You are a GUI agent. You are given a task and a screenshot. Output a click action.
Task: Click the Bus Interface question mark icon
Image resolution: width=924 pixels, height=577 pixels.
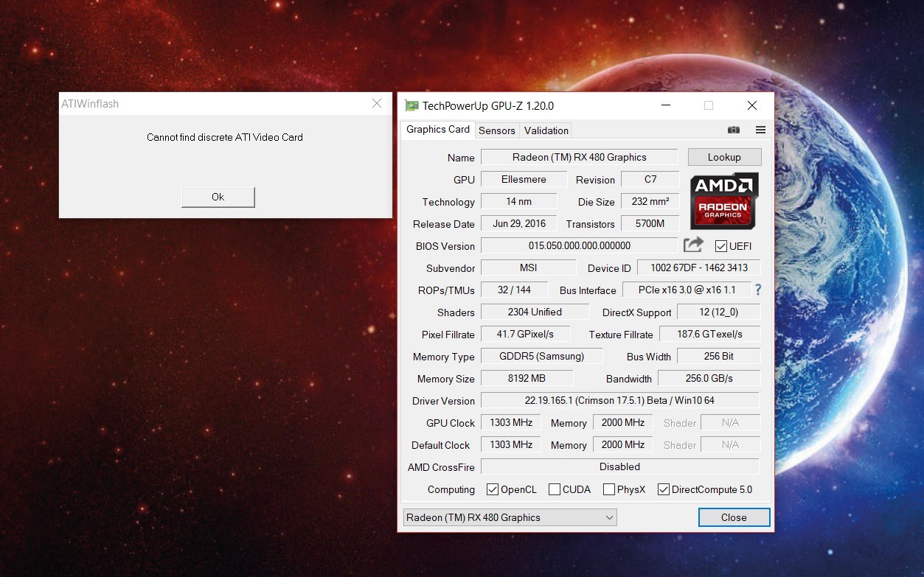point(757,290)
